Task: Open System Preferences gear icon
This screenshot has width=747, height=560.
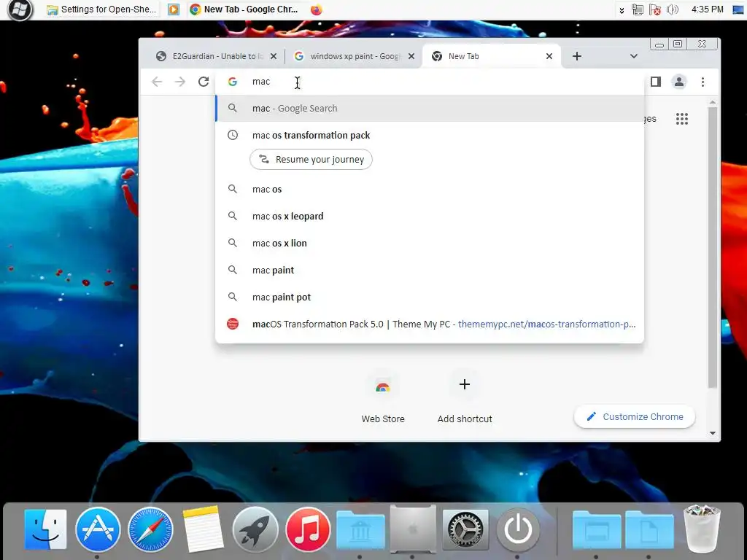Action: [465, 529]
